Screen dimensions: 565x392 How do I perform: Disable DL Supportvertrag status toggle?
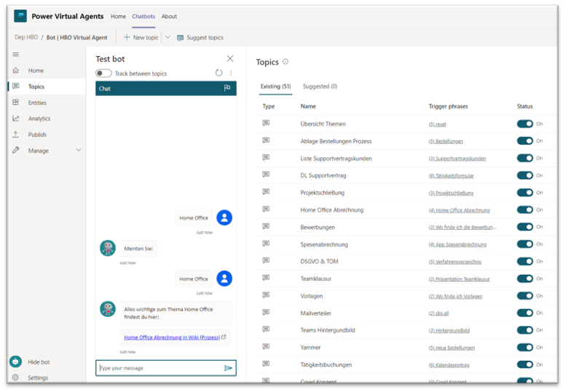click(525, 175)
